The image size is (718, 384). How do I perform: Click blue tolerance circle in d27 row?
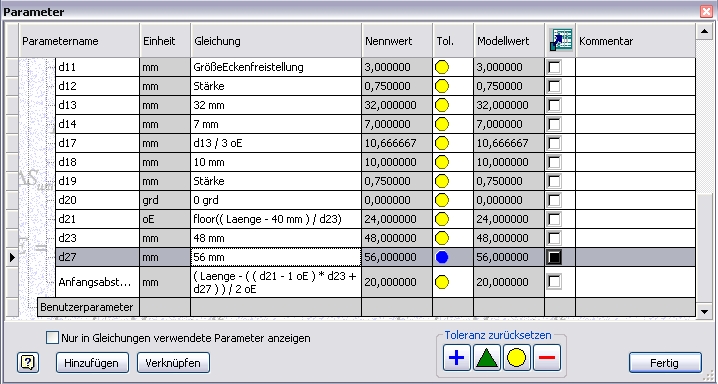(442, 257)
